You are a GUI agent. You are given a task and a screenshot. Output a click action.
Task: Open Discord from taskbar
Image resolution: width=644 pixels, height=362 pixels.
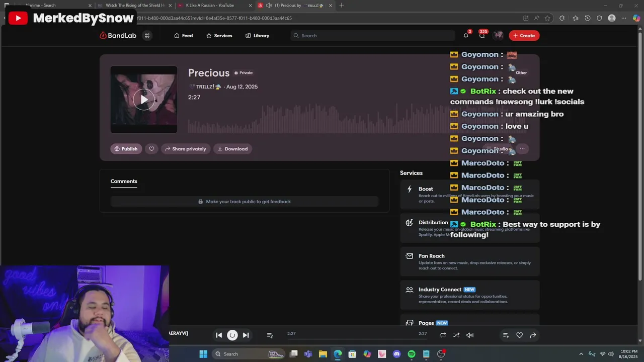pyautogui.click(x=396, y=354)
